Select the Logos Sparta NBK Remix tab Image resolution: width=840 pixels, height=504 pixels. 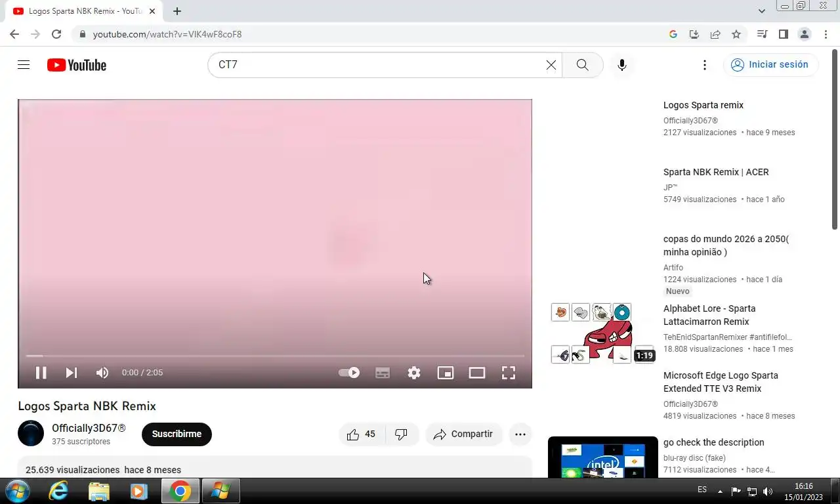coord(83,11)
